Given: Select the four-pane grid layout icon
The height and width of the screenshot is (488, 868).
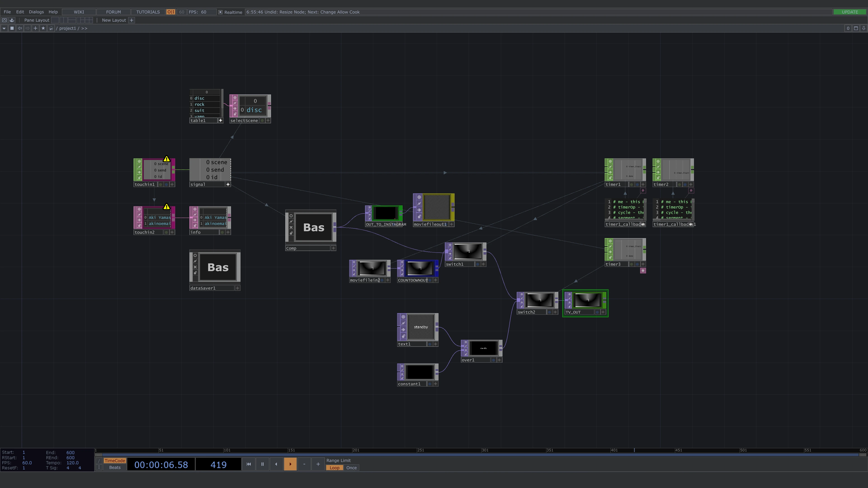Looking at the screenshot, I should click(x=89, y=20).
